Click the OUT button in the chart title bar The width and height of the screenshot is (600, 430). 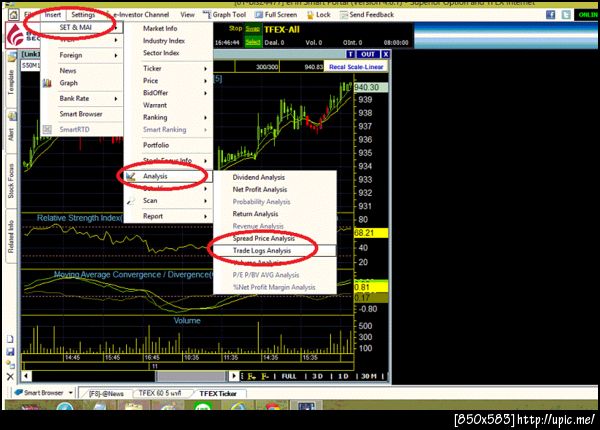(x=368, y=54)
